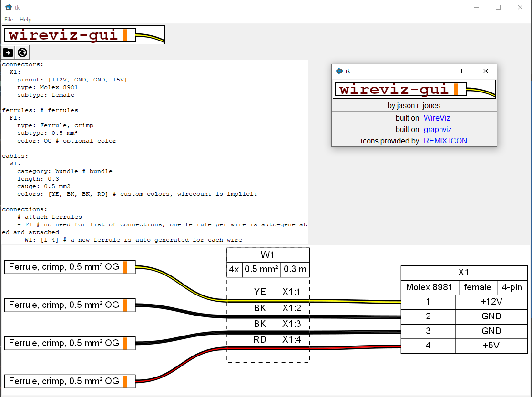Click the X1 connector title in diagram

[463, 273]
